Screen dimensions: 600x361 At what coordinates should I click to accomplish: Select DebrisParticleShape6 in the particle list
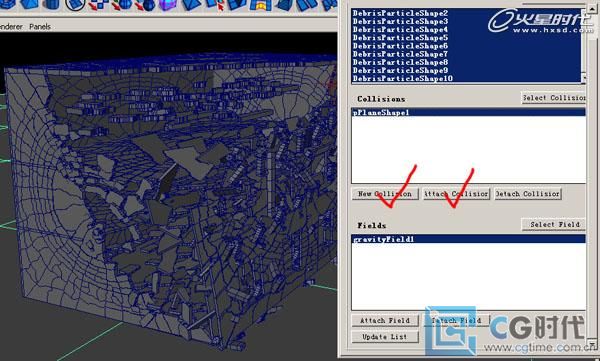tap(466, 46)
